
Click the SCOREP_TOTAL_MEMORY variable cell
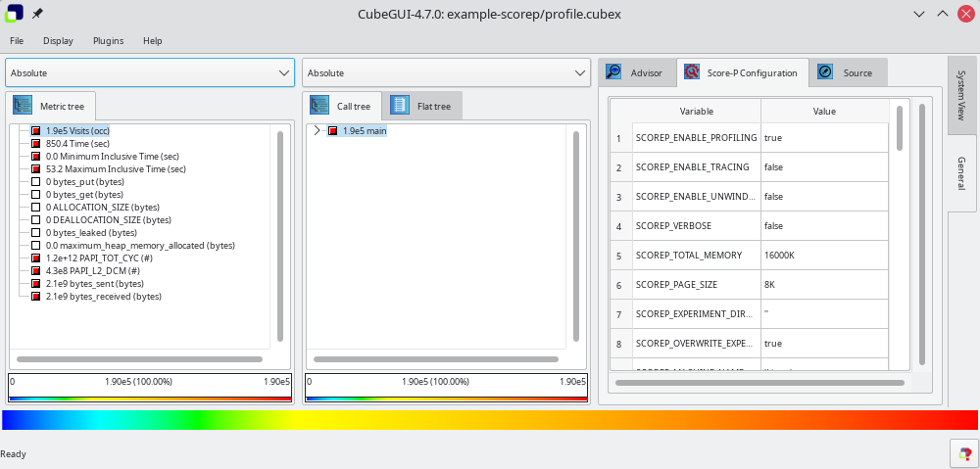point(696,256)
